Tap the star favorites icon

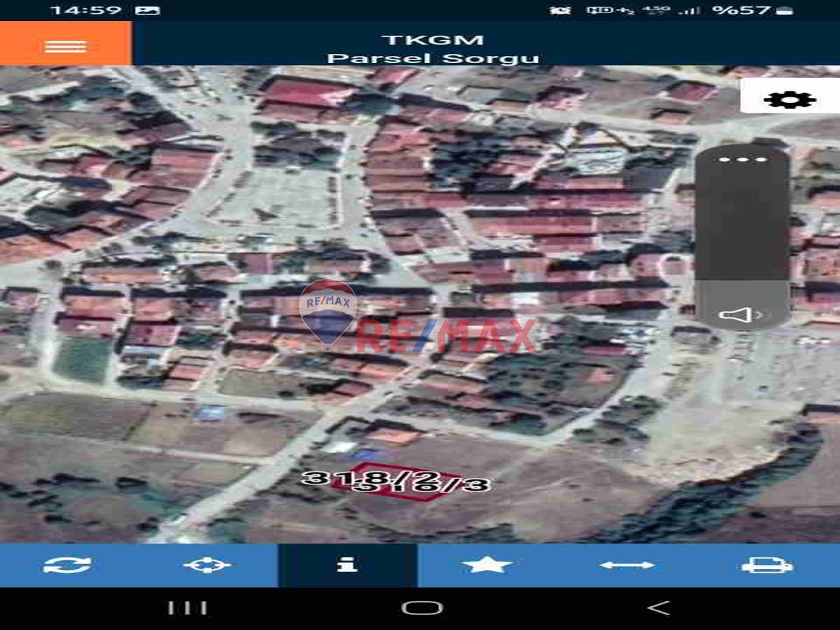point(487,565)
